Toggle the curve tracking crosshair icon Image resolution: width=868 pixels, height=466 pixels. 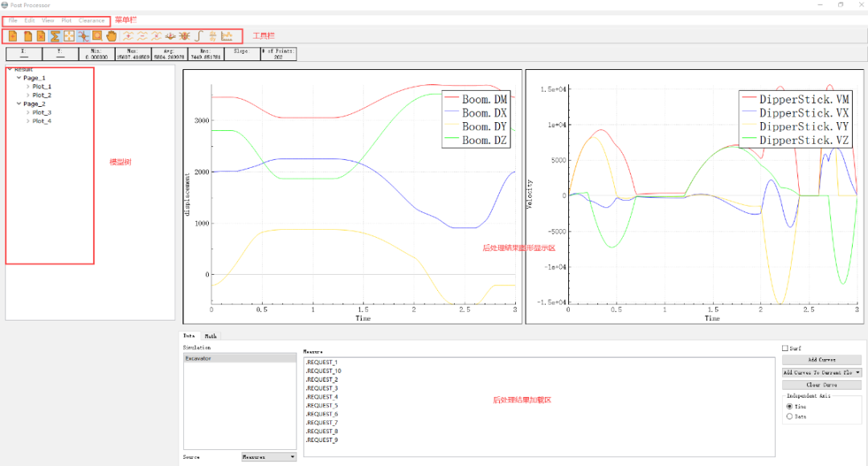click(83, 36)
